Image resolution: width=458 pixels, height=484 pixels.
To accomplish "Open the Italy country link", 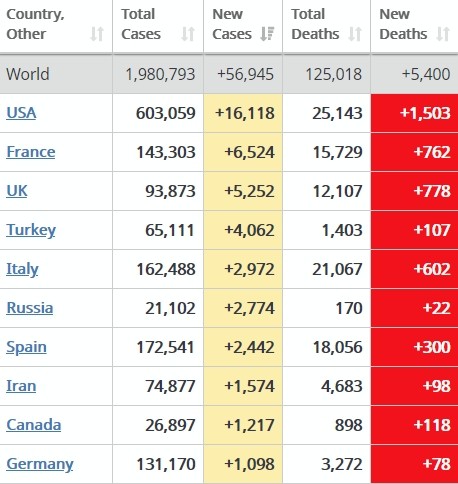I will 22,269.
